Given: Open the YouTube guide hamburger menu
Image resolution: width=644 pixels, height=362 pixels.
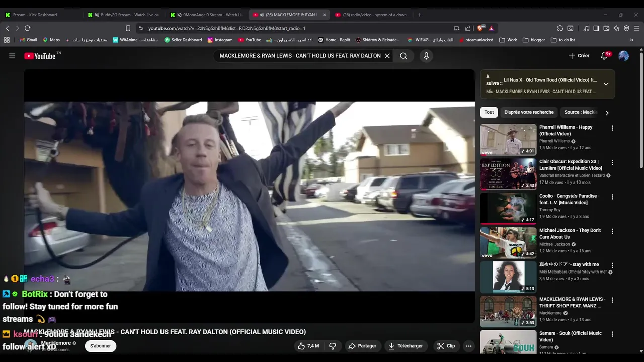Looking at the screenshot, I should click(x=12, y=56).
